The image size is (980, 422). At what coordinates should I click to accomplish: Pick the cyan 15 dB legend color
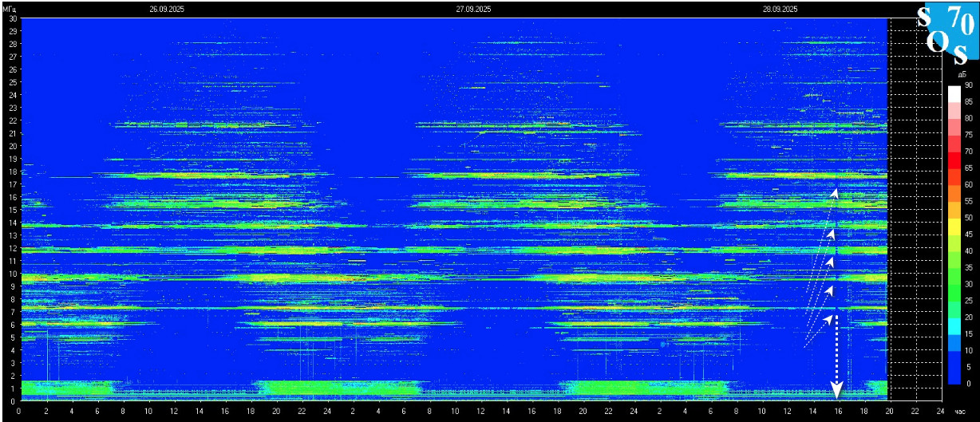coord(954,334)
